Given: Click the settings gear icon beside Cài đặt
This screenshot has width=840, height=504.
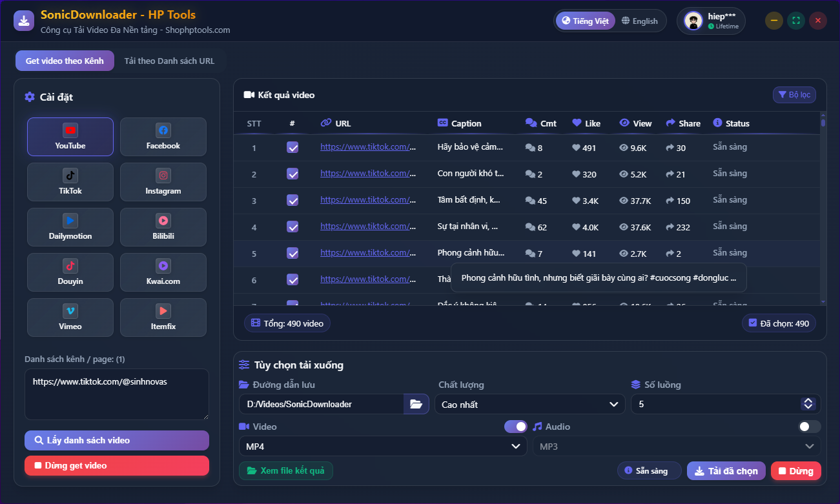Looking at the screenshot, I should coord(30,97).
